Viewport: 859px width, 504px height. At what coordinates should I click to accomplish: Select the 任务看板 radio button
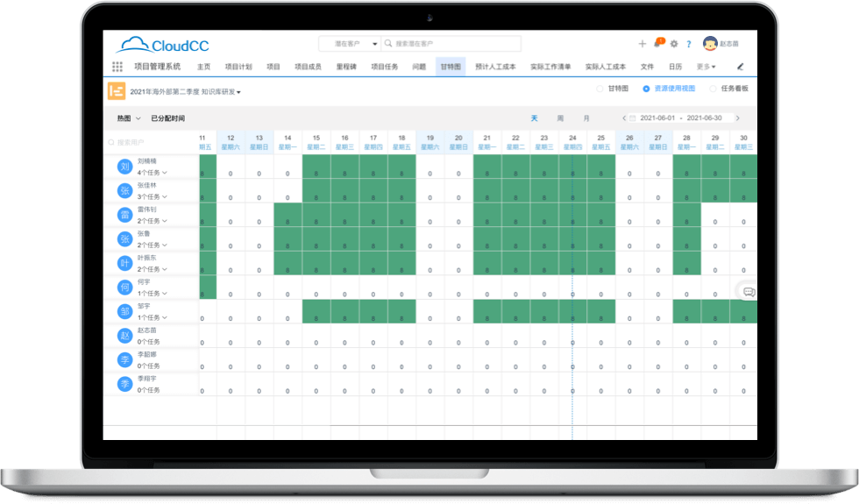coord(713,89)
